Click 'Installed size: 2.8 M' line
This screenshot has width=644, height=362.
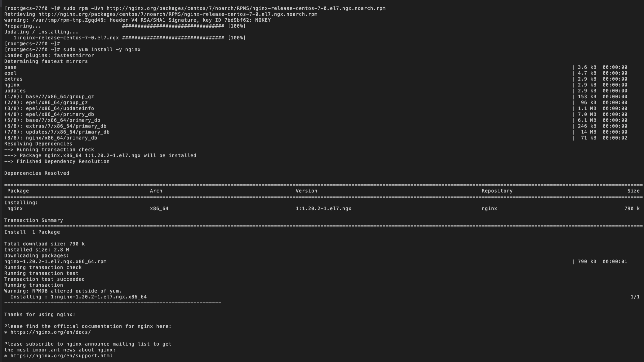(x=37, y=250)
